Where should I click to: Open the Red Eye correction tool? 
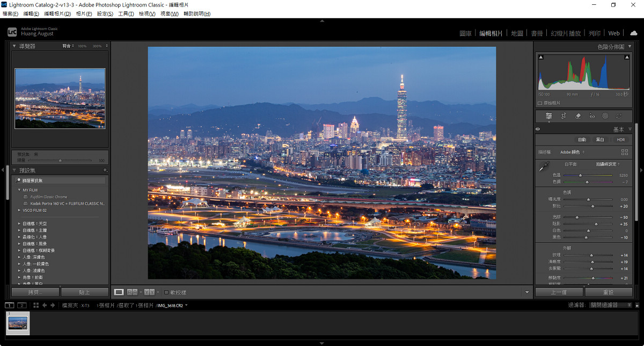pyautogui.click(x=592, y=116)
